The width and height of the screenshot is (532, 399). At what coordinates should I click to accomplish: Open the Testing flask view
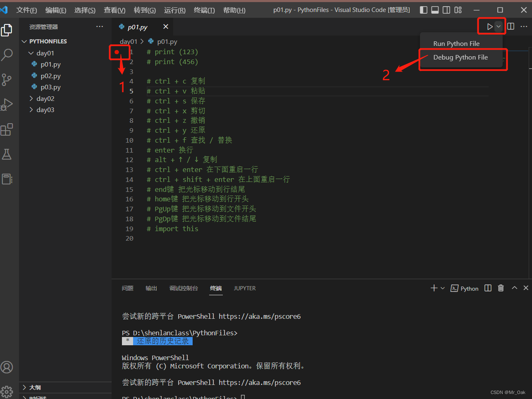(7, 154)
